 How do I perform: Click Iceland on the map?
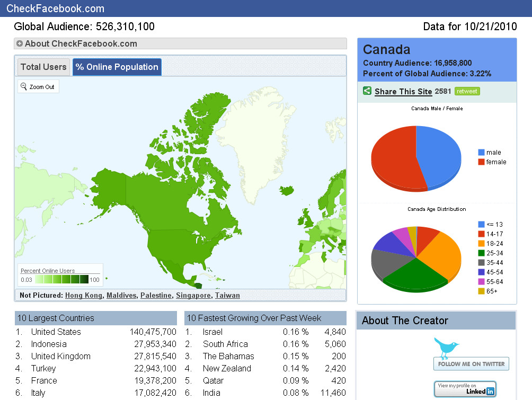287,190
